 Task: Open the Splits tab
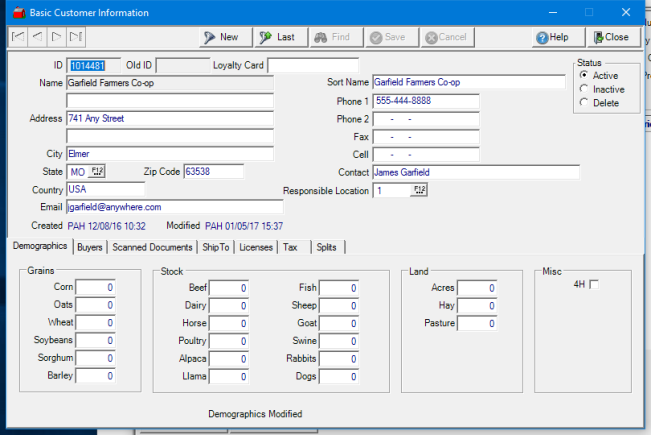point(326,247)
